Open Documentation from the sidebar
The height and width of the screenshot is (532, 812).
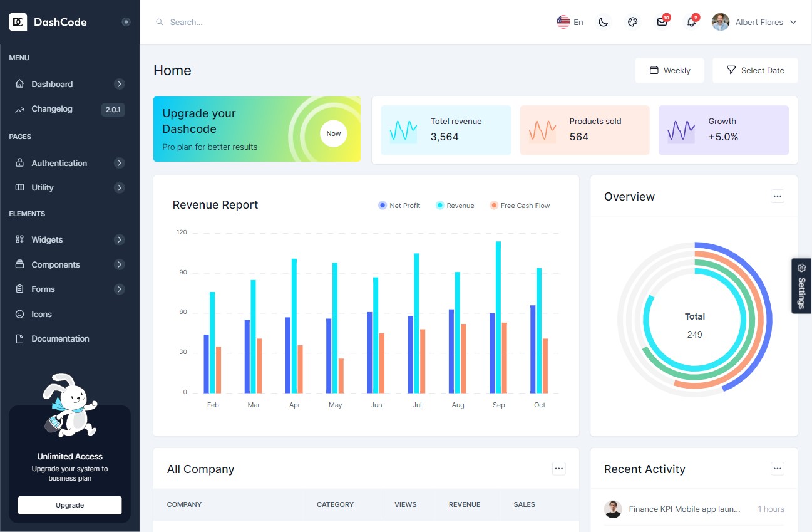tap(60, 338)
